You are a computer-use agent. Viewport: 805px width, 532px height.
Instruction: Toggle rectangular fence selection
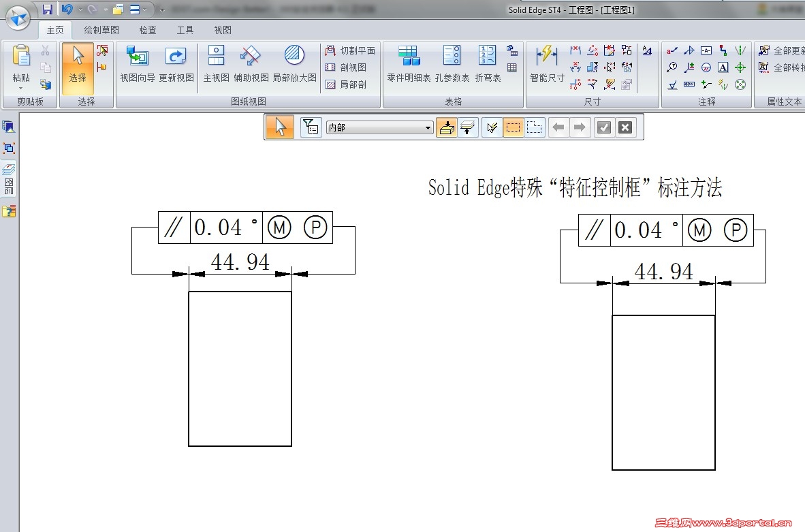(x=513, y=127)
